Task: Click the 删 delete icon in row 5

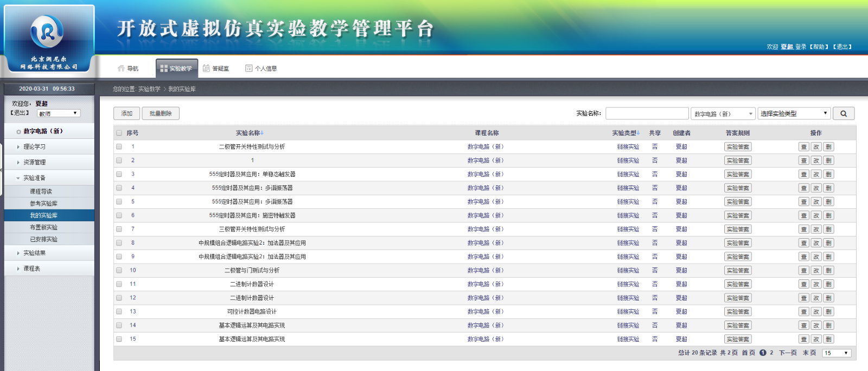Action: point(828,202)
